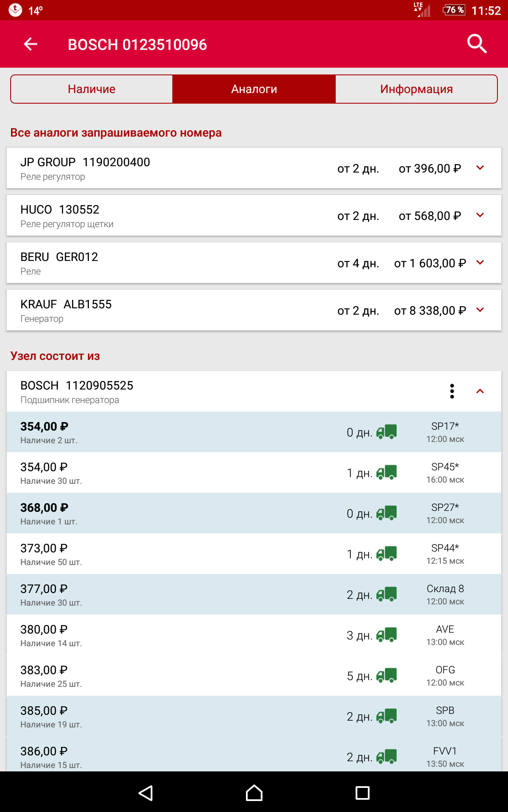Image resolution: width=508 pixels, height=812 pixels.
Task: Select the Аналоги tab
Action: [x=254, y=89]
